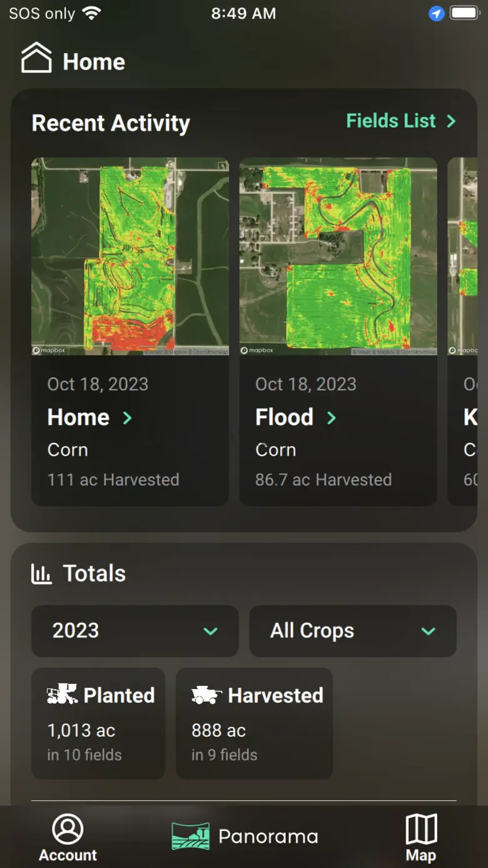Tap the Planted planter icon
This screenshot has width=488, height=868.
(62, 695)
